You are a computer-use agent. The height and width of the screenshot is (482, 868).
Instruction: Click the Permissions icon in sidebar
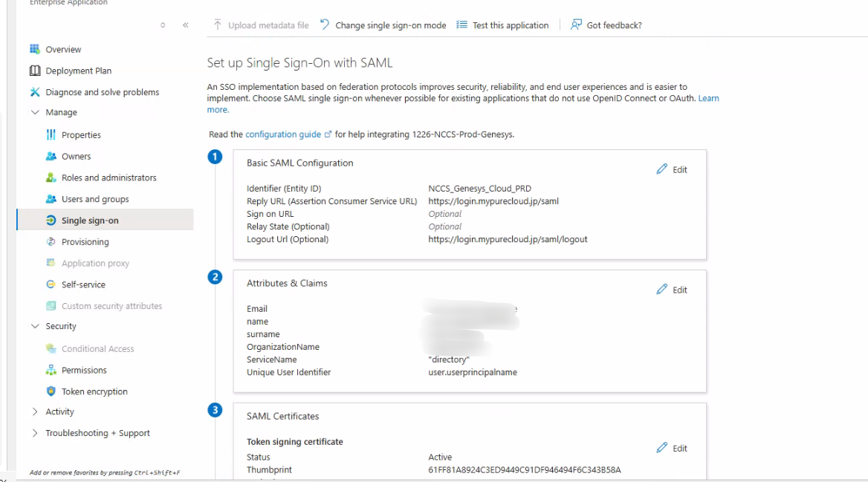(51, 370)
